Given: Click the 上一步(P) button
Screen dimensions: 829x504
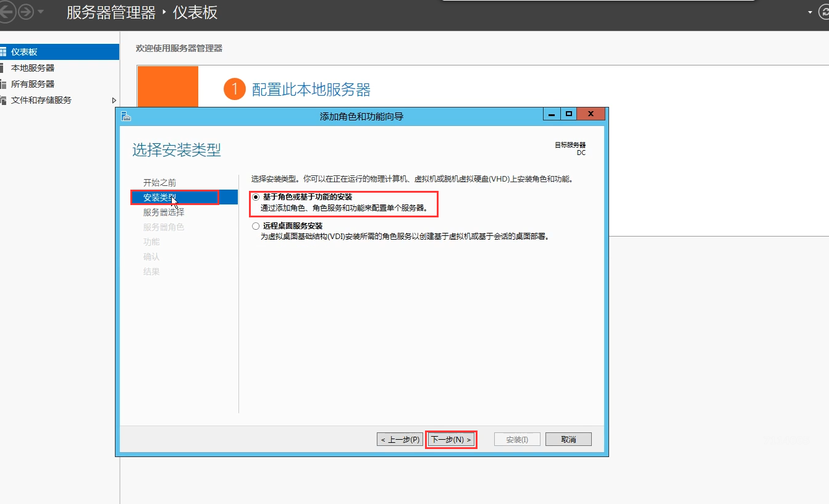Looking at the screenshot, I should pos(400,439).
